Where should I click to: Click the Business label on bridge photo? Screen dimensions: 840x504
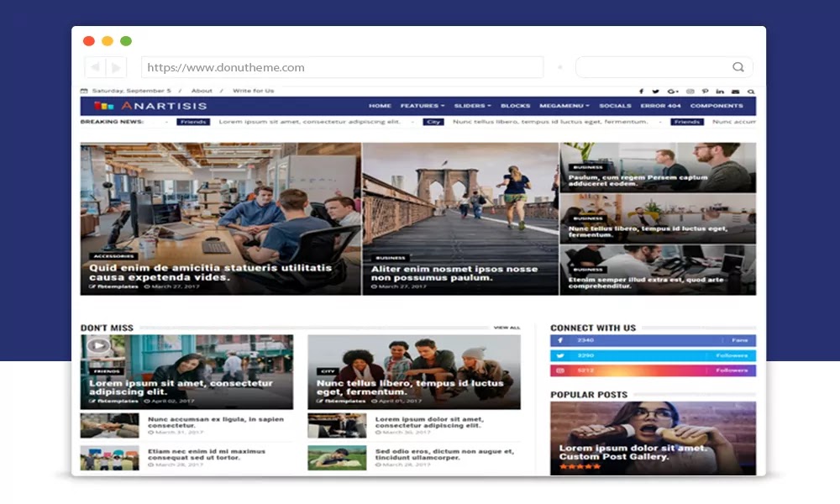(x=391, y=258)
